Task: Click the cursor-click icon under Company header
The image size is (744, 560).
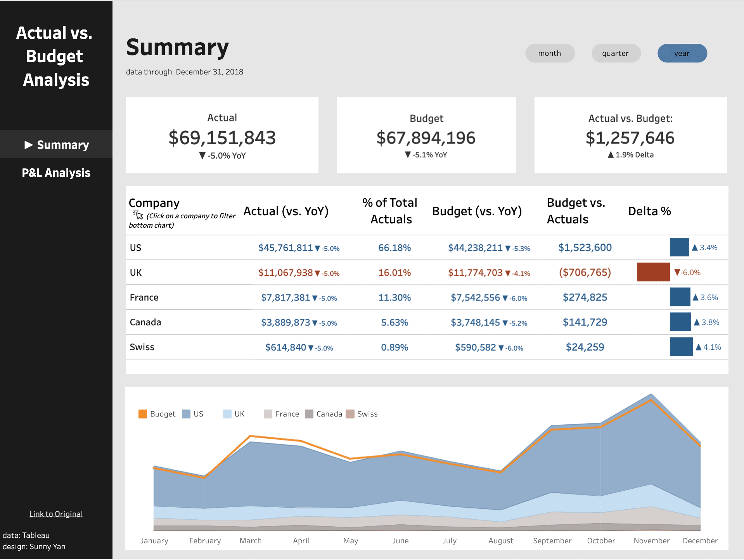Action: pyautogui.click(x=138, y=215)
